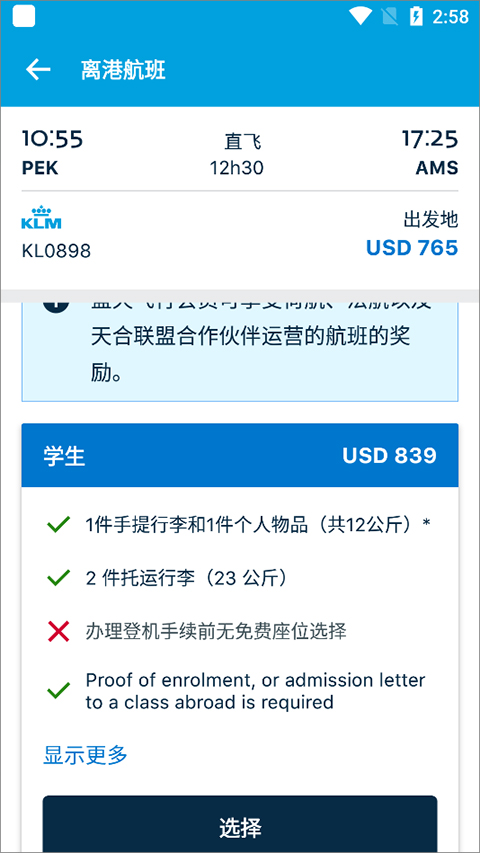Click the USD 765 price
Screen dimensions: 480x853
click(412, 248)
